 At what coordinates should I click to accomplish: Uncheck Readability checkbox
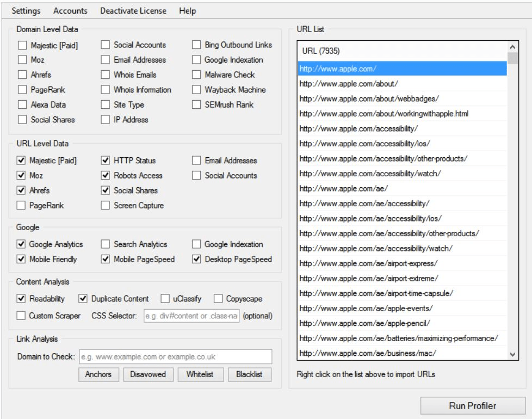point(21,298)
